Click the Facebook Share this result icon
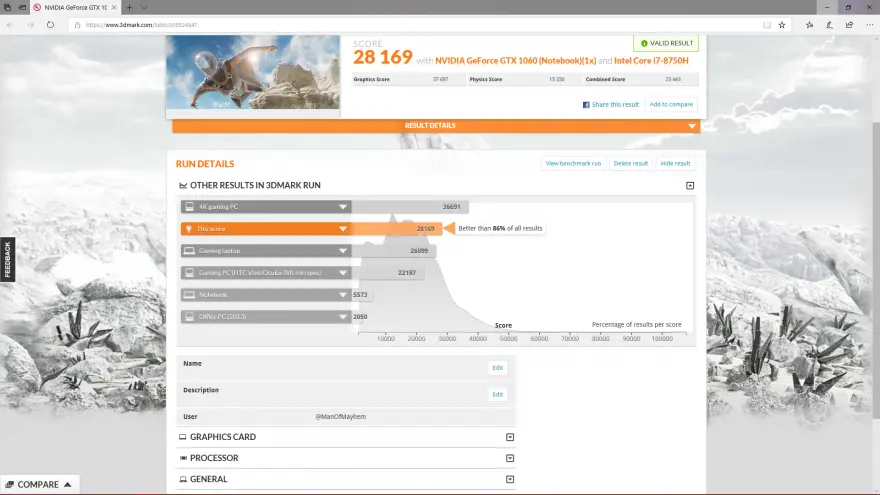Viewport: 880px width, 495px height. [586, 104]
